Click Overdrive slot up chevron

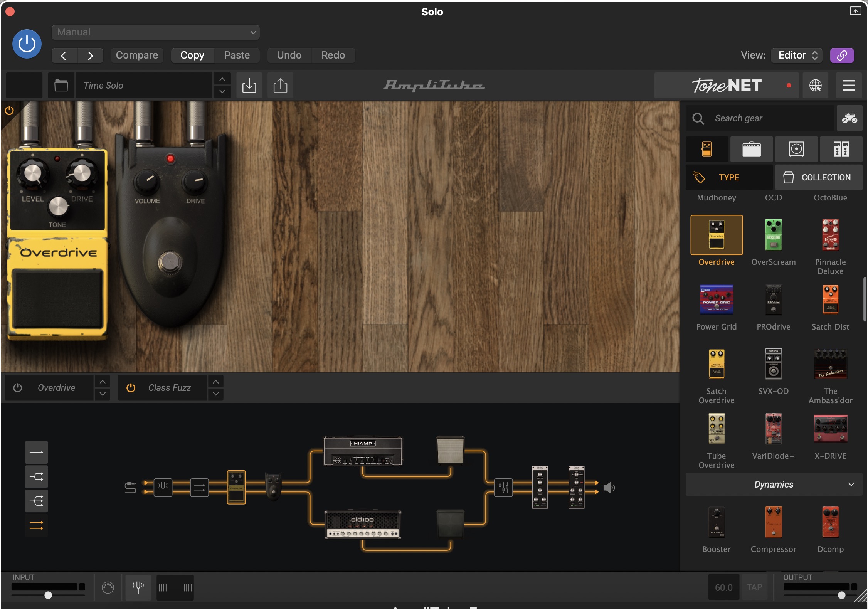point(103,382)
